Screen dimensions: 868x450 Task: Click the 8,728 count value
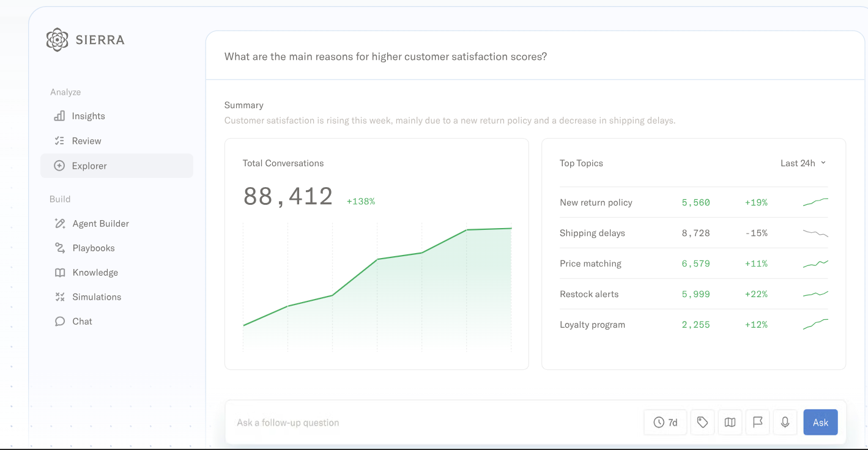tap(696, 233)
